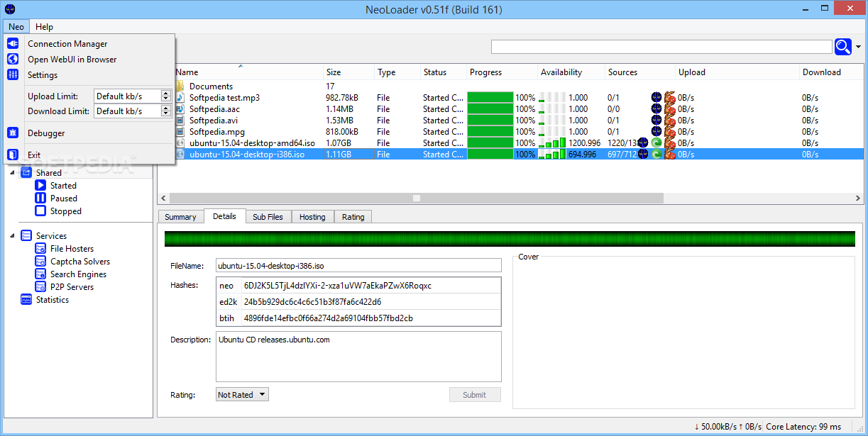Collapse the Services tree node

[x=12, y=236]
